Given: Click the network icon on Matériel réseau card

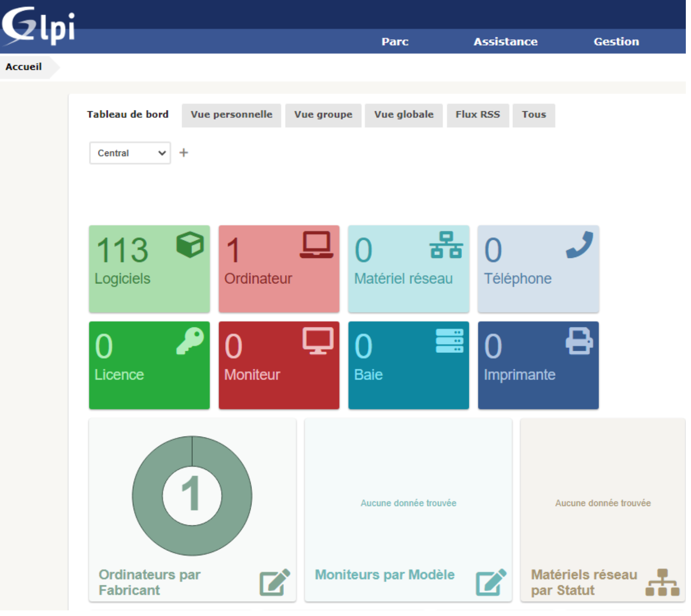Looking at the screenshot, I should tap(446, 245).
